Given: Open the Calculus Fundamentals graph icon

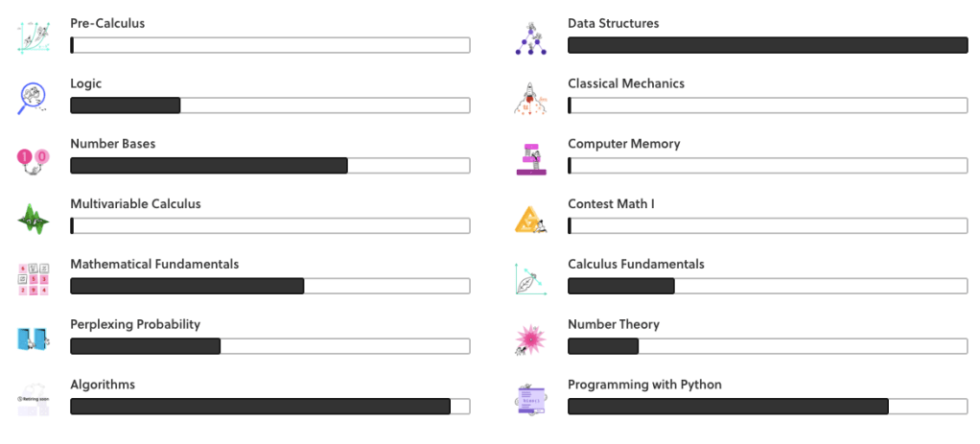Looking at the screenshot, I should point(531,278).
